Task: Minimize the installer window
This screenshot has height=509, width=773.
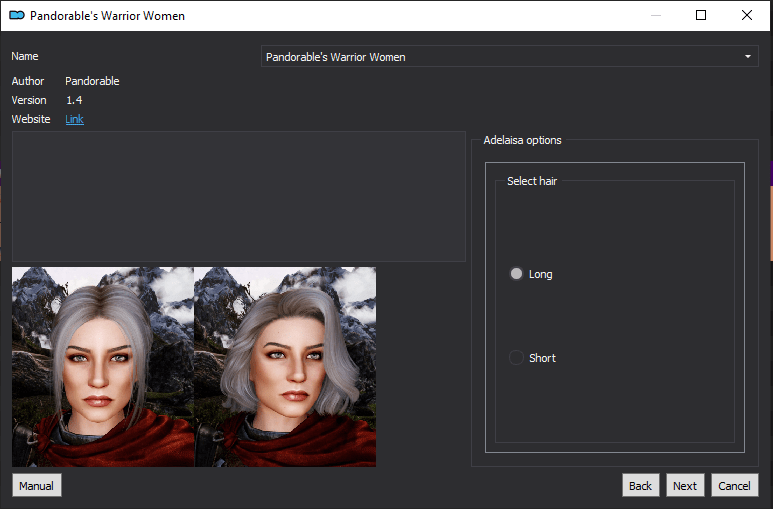Action: click(655, 16)
